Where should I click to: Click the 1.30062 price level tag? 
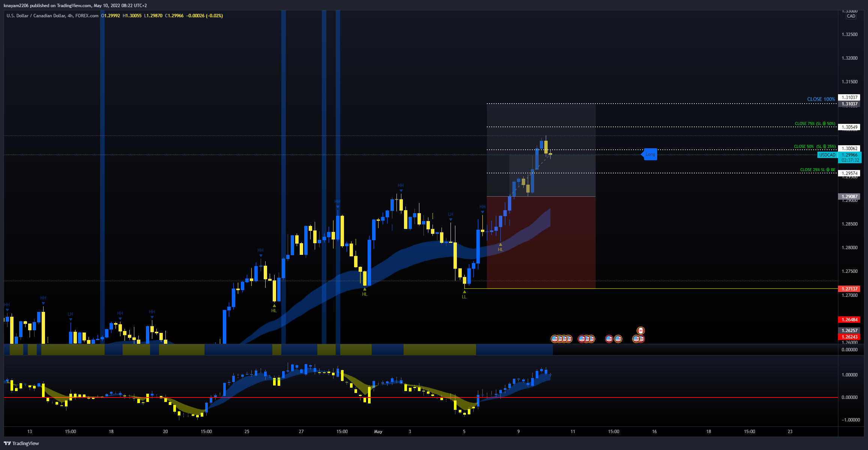coord(849,148)
